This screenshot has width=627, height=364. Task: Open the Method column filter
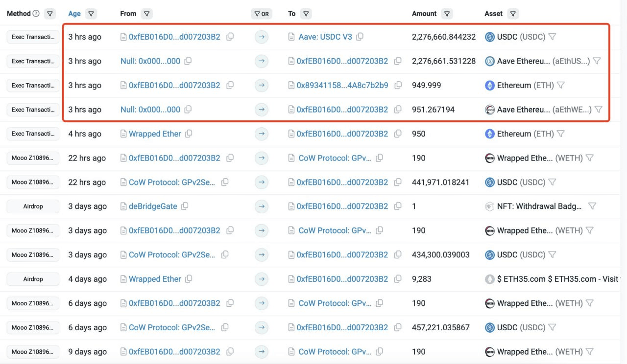[50, 14]
